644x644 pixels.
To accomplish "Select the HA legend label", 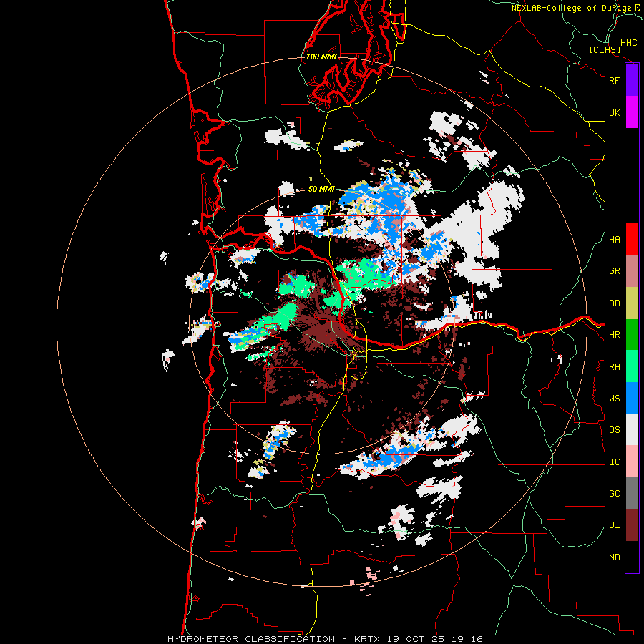I will tap(614, 240).
